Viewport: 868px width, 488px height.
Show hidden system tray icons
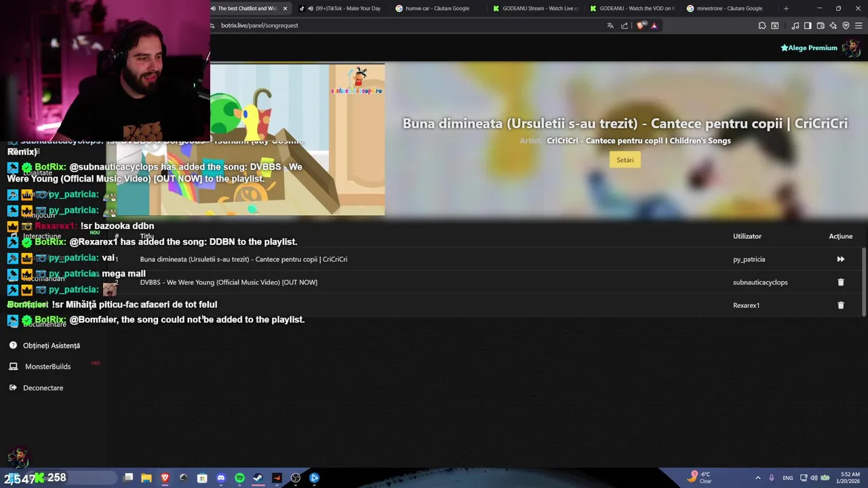(757, 478)
